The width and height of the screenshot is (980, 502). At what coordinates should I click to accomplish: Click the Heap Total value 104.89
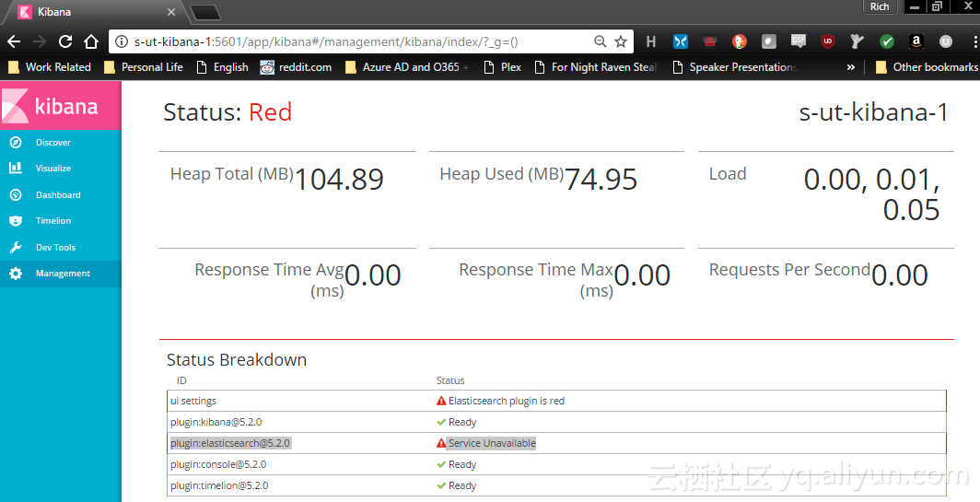point(339,180)
